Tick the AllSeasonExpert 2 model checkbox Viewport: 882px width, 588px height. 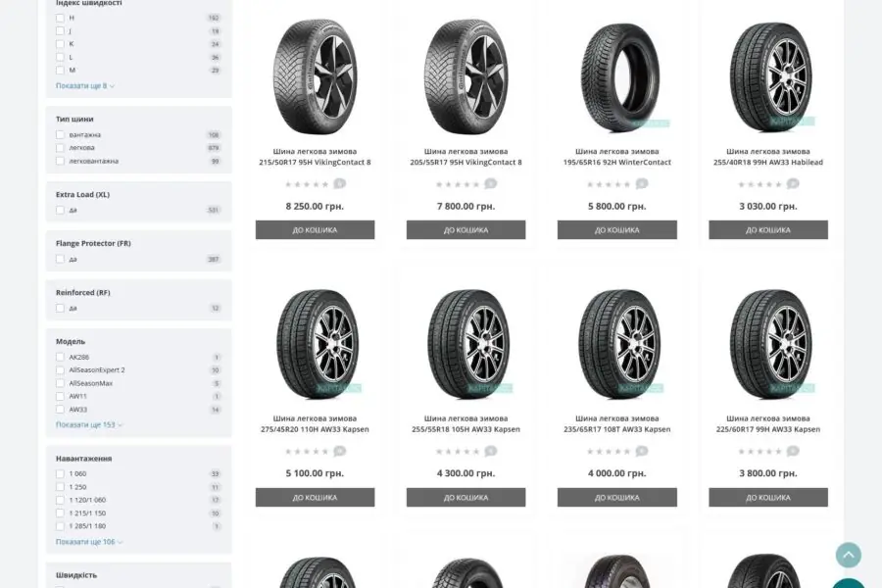point(60,370)
